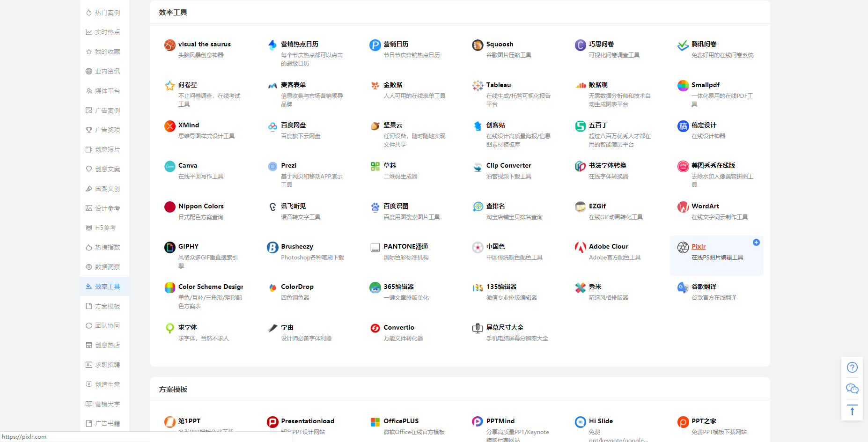Open the 求字体 link

(x=188, y=327)
